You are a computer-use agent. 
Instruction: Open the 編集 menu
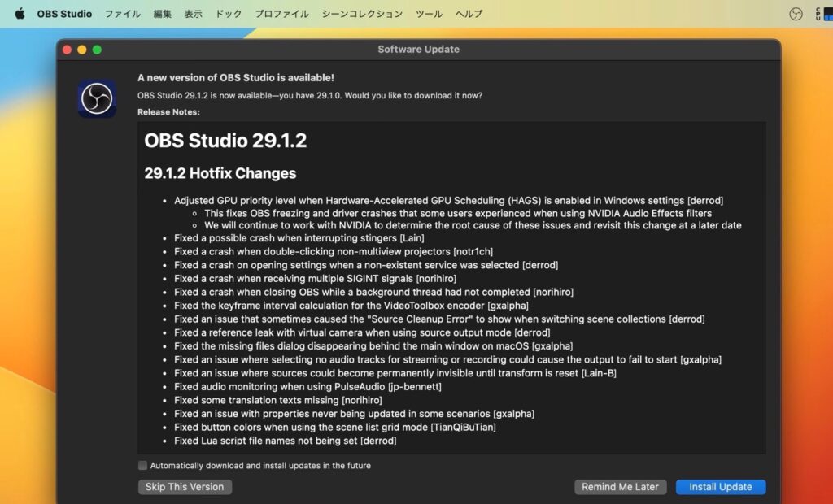point(161,13)
